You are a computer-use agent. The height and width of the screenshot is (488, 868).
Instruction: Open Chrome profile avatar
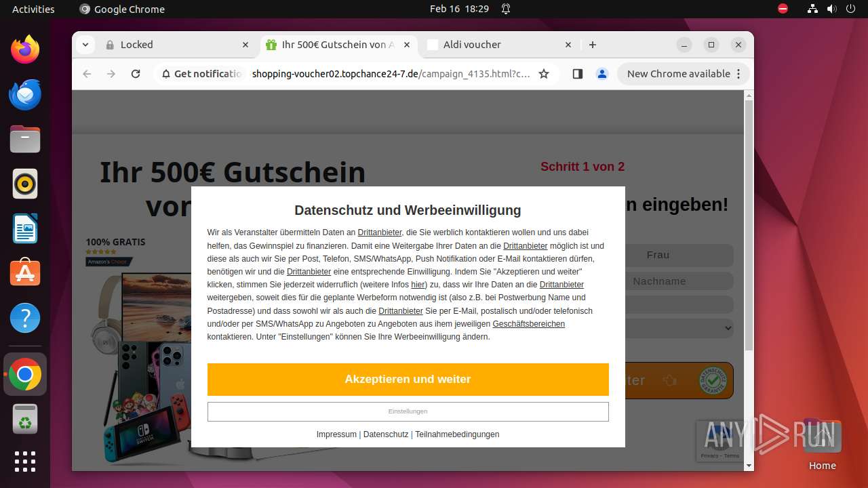tap(602, 74)
